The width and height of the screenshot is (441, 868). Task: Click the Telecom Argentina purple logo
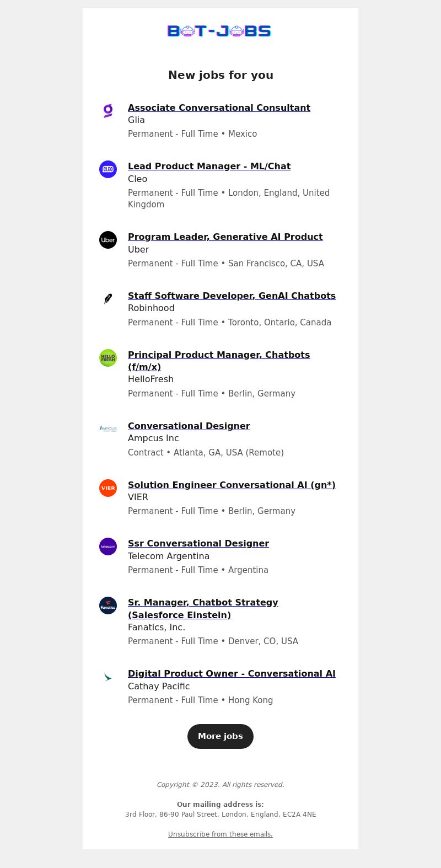pyautogui.click(x=108, y=546)
